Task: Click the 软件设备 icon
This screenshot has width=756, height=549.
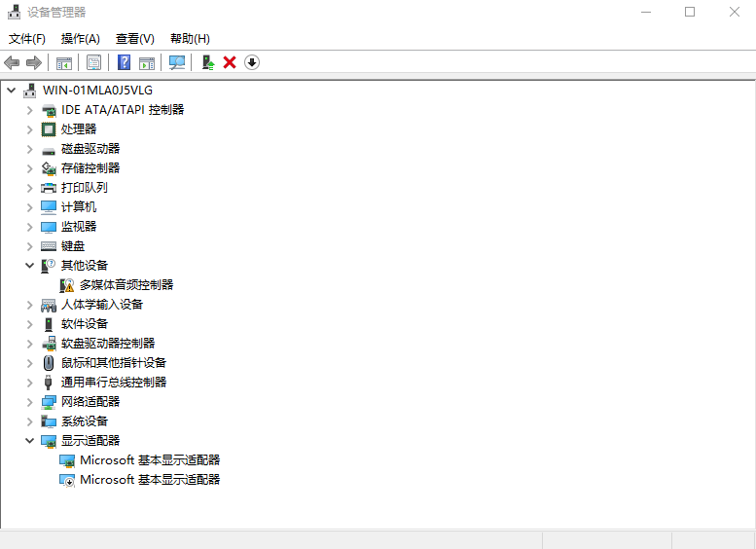Action: click(x=49, y=324)
